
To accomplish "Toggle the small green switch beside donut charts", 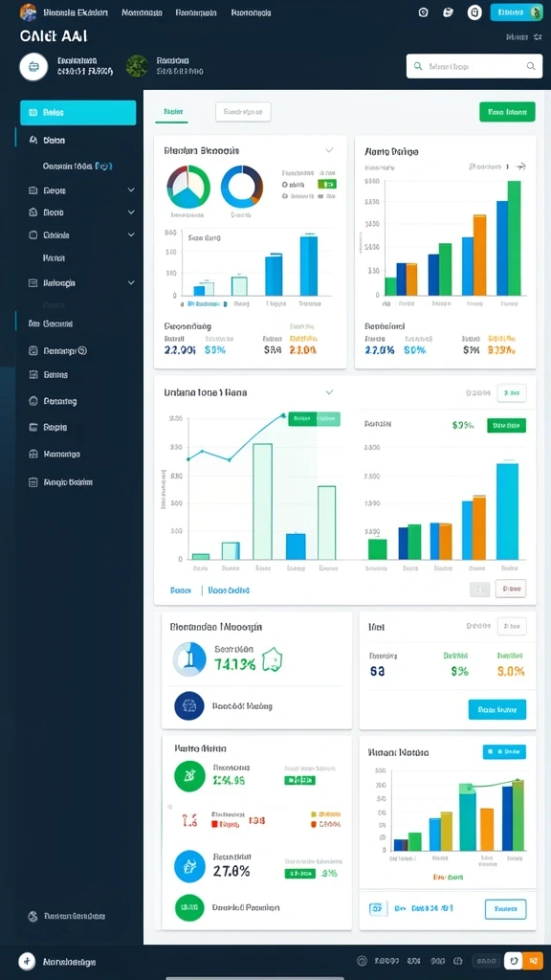I will [x=327, y=184].
